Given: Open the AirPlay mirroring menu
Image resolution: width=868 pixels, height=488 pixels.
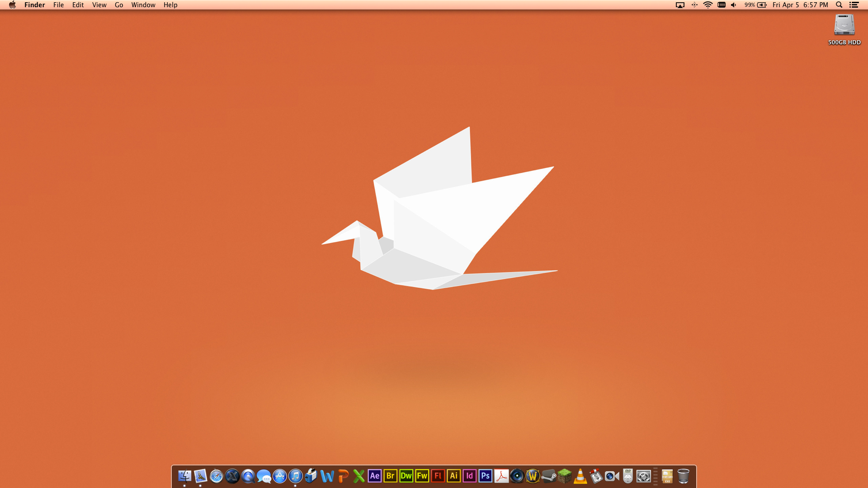Looking at the screenshot, I should [x=680, y=5].
